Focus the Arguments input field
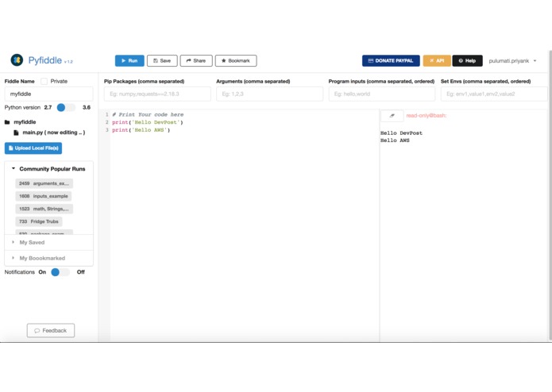Image resolution: width=552 pixels, height=392 pixels. coord(269,94)
